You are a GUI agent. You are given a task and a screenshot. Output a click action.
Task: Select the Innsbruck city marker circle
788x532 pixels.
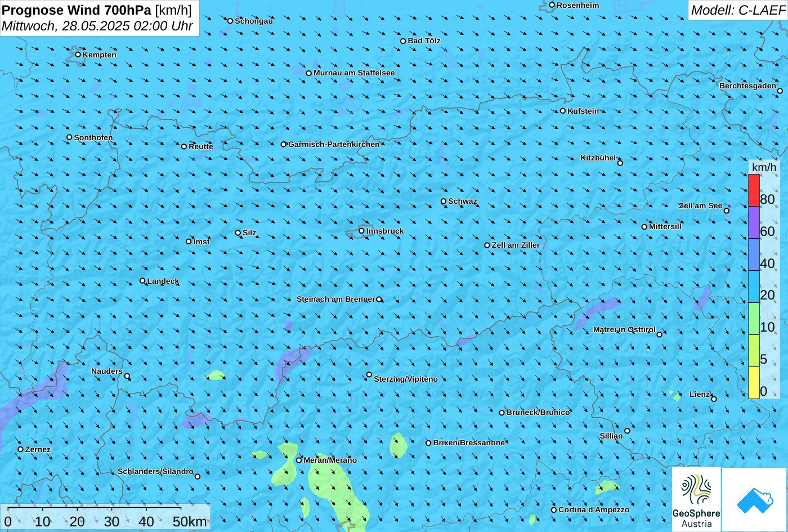coord(361,231)
